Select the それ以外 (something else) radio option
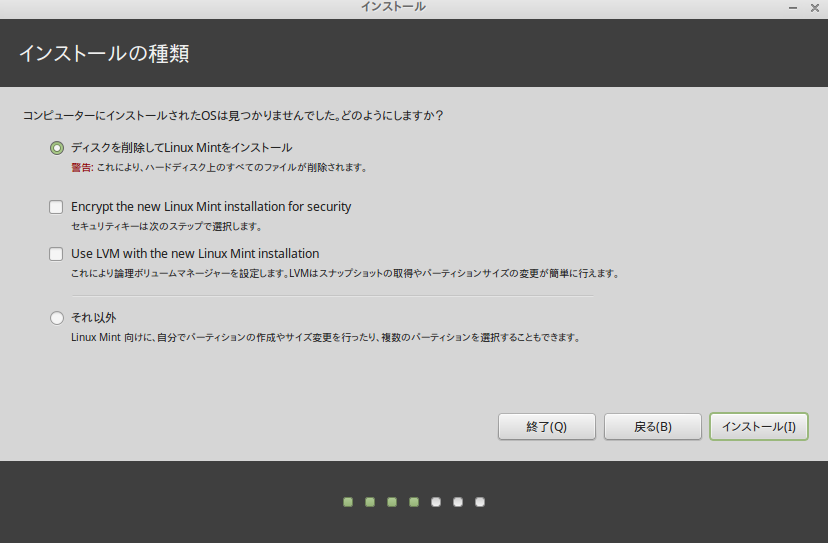This screenshot has width=828, height=543. coord(57,318)
